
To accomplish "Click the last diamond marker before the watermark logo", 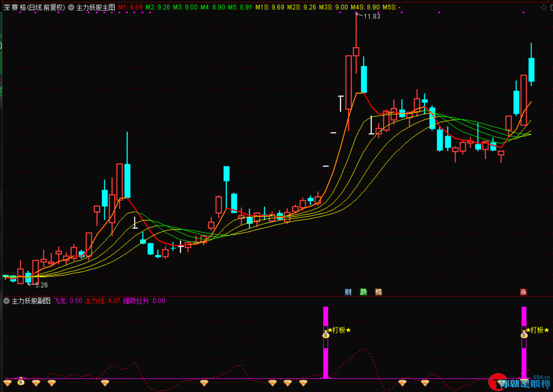I will click(x=425, y=383).
